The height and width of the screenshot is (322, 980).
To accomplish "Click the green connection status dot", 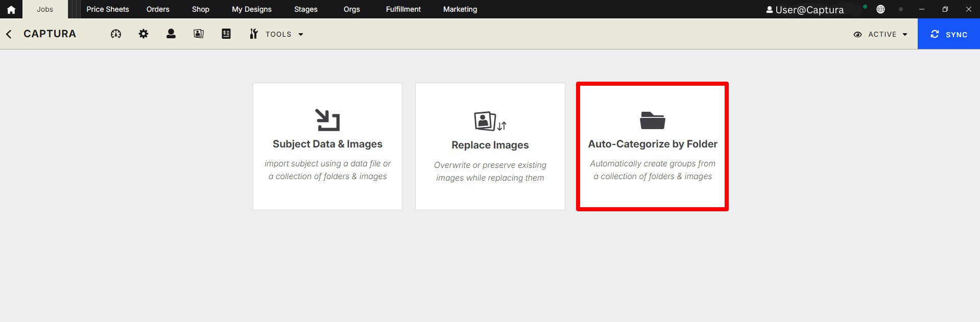I will (865, 7).
